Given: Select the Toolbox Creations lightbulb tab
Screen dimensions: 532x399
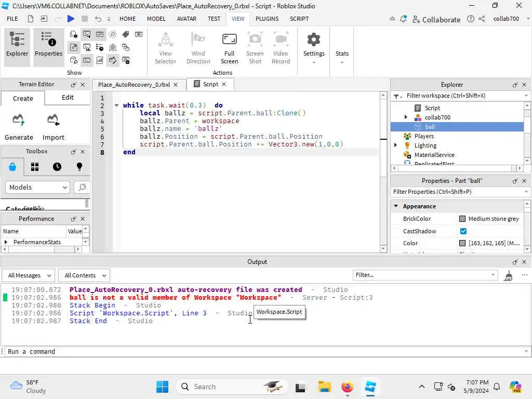Looking at the screenshot, I should click(79, 167).
